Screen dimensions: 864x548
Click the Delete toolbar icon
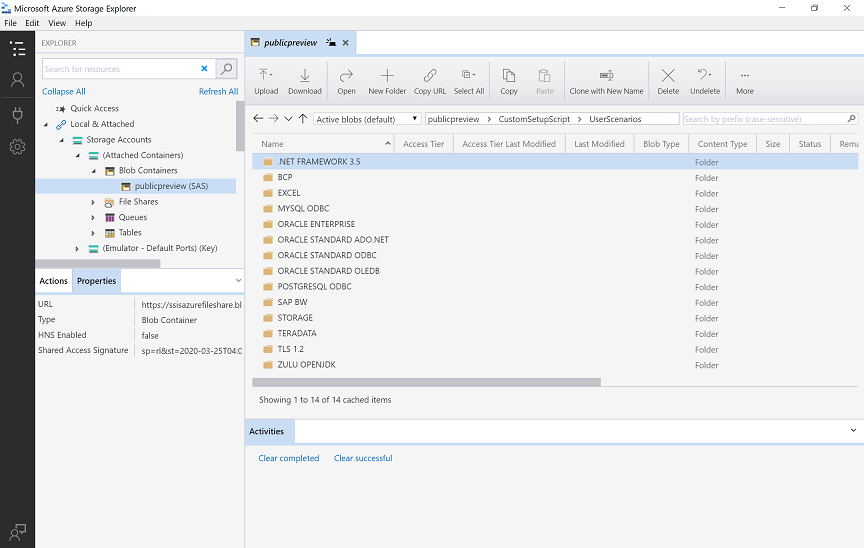coord(668,79)
